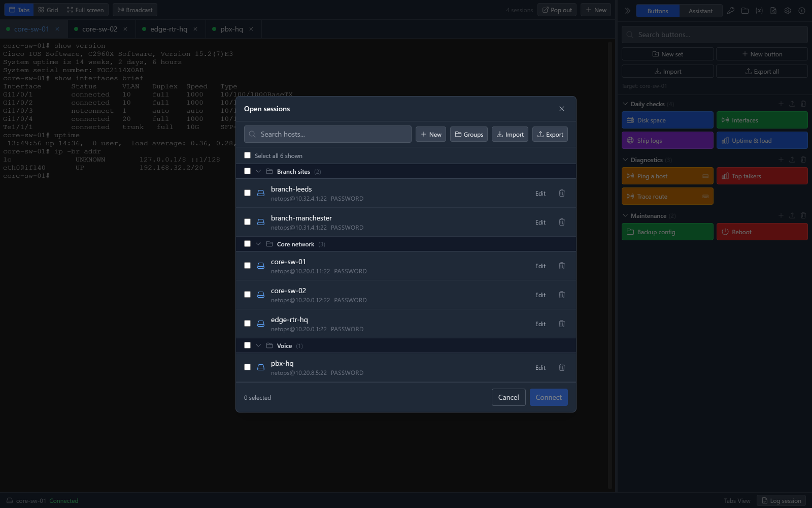Run the red Reboot button

click(762, 232)
